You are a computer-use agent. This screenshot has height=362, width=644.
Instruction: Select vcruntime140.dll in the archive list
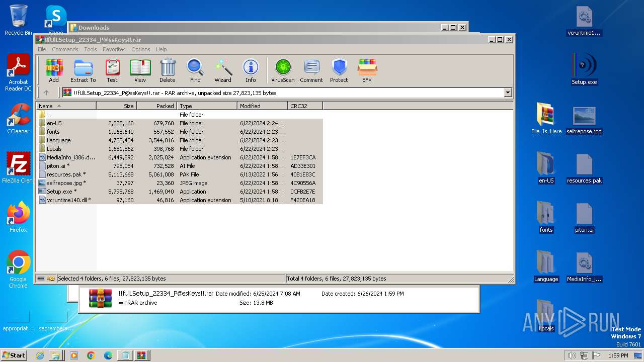click(x=180, y=200)
